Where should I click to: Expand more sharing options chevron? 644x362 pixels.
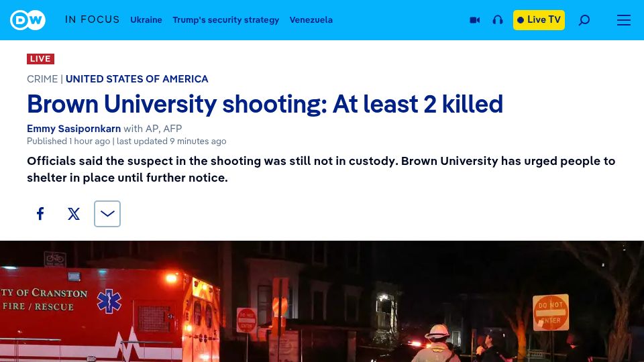(x=107, y=213)
